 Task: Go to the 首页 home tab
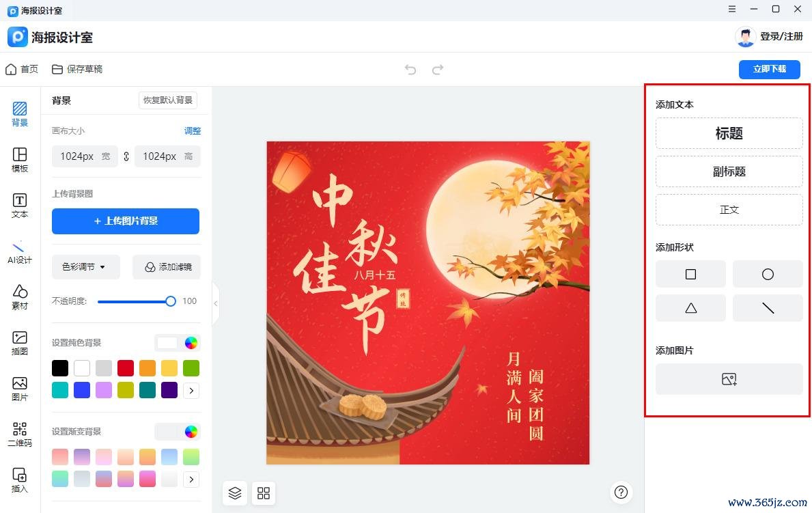coord(22,70)
